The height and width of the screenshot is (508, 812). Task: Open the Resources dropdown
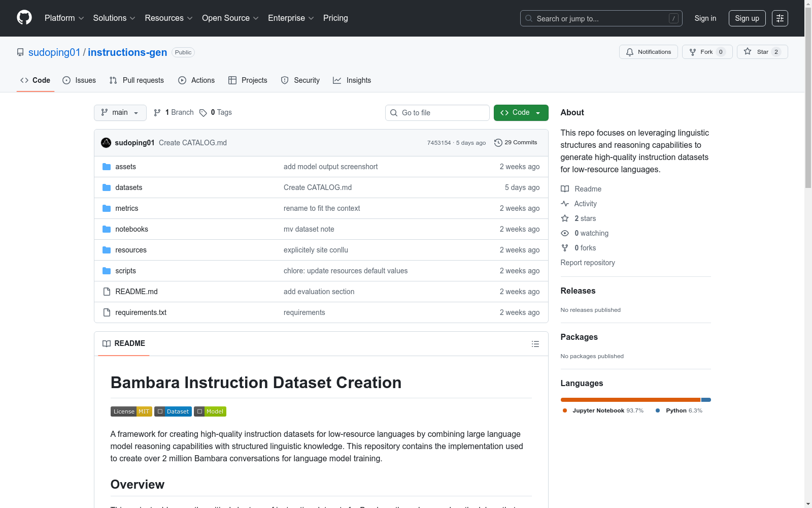(168, 18)
